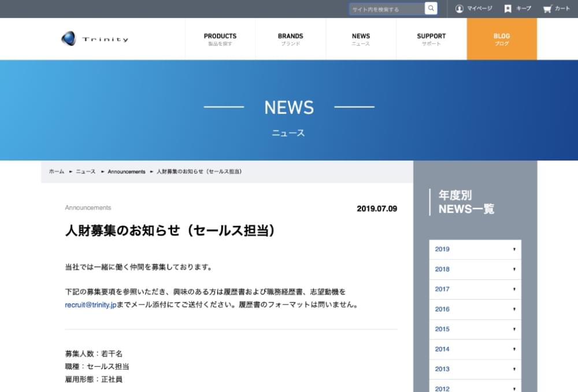Click the Announcements category label above title
The height and width of the screenshot is (392, 578).
(x=88, y=208)
